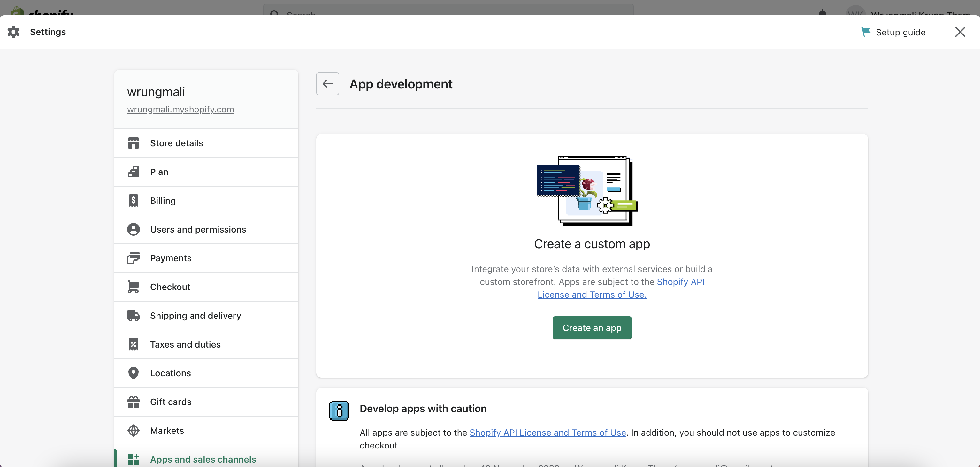
Task: Select Apps and sales channels
Action: coord(206,456)
